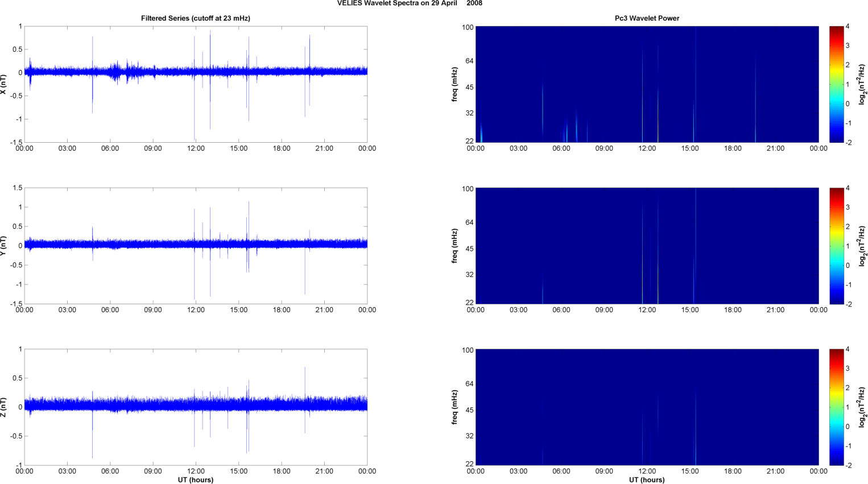Image resolution: width=868 pixels, height=484 pixels.
Task: Click the 'Z (nT)' axis label
Action: pos(4,407)
